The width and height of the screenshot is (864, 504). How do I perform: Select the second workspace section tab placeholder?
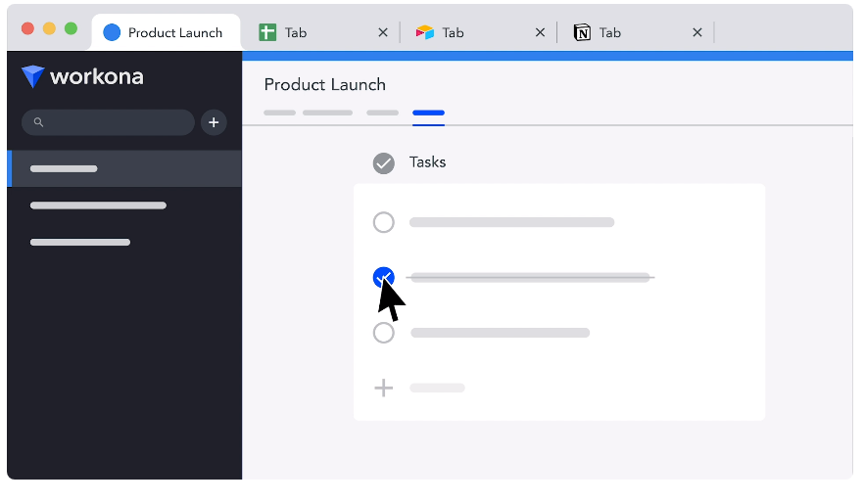pyautogui.click(x=327, y=113)
